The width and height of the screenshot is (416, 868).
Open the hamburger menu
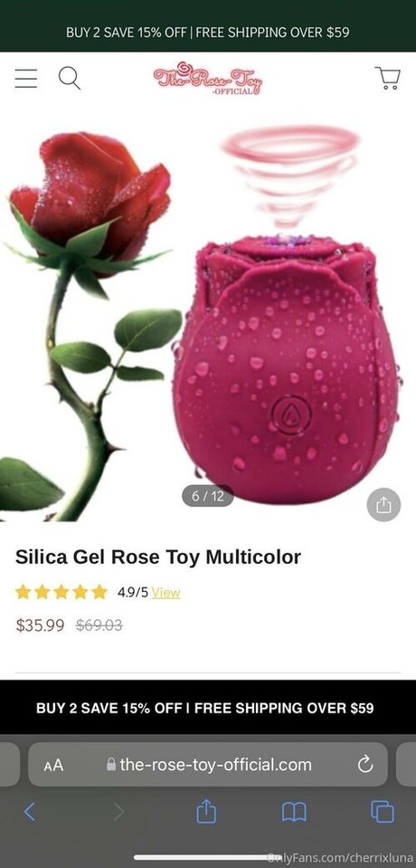tap(26, 78)
